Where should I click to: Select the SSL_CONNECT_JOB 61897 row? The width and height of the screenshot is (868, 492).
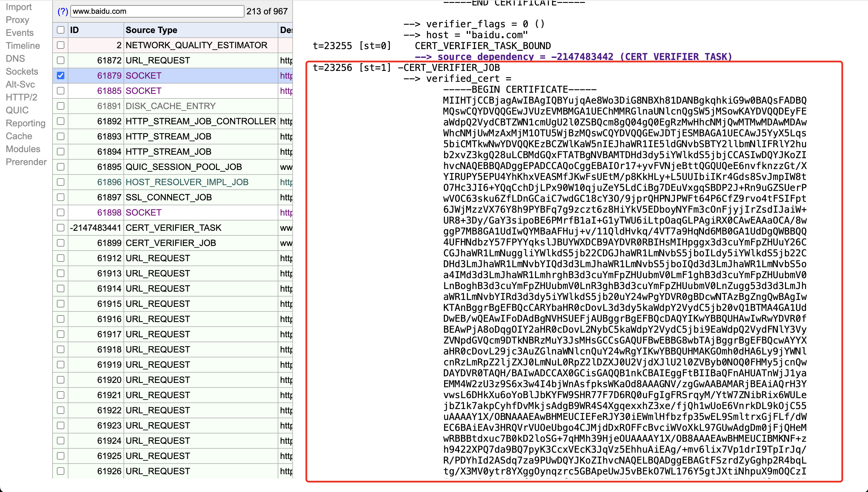[x=168, y=197]
